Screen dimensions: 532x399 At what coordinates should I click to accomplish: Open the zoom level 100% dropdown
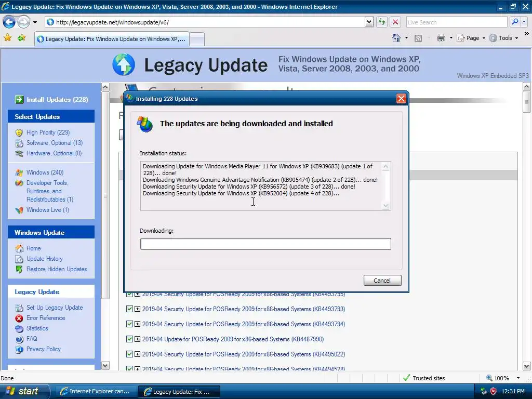[x=518, y=378]
